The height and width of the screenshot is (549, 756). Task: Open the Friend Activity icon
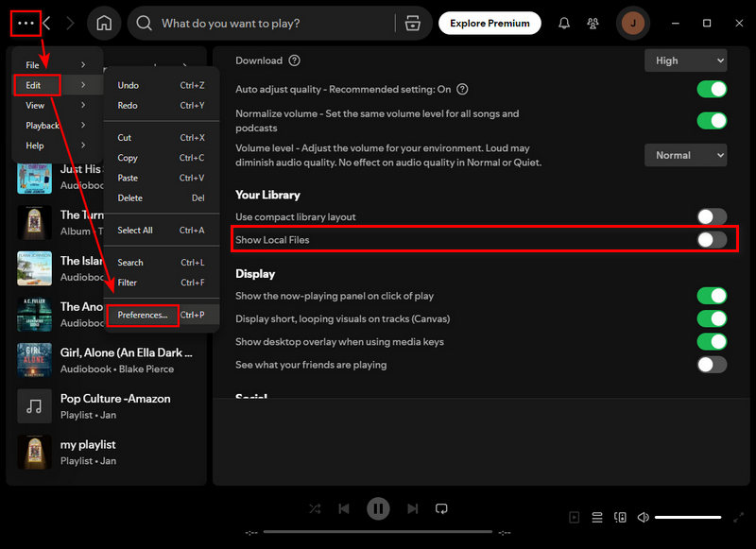[593, 23]
